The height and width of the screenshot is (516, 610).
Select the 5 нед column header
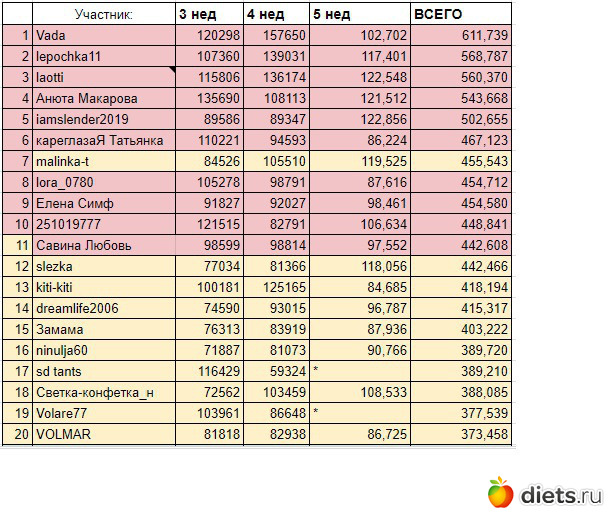pyautogui.click(x=359, y=14)
